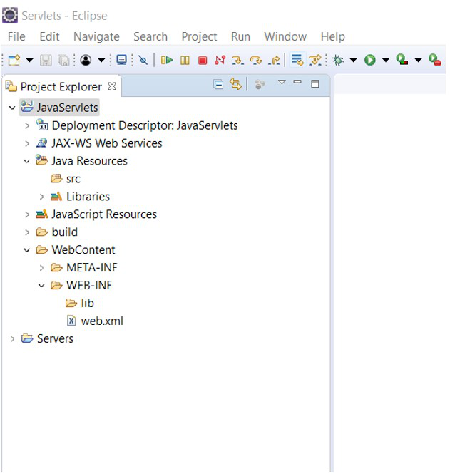Screen dimensions: 450x476
Task: Close the Project Explorer view
Action: coord(112,86)
